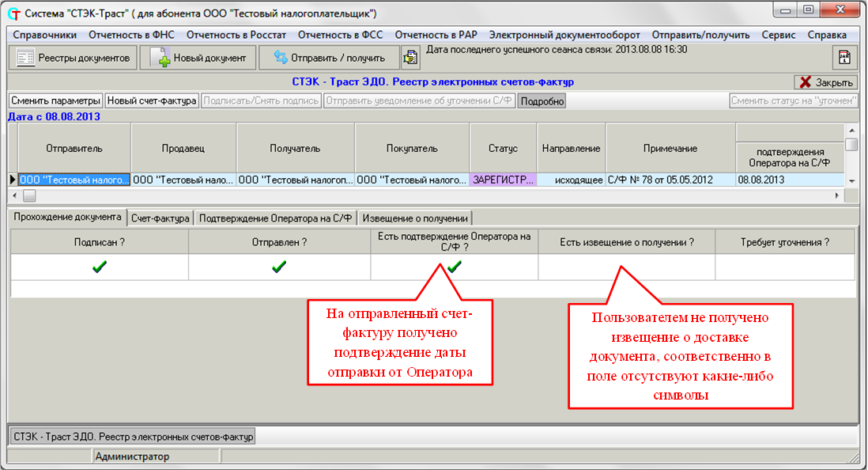Click the Сменить параметры button
This screenshot has width=868, height=470.
pos(56,100)
